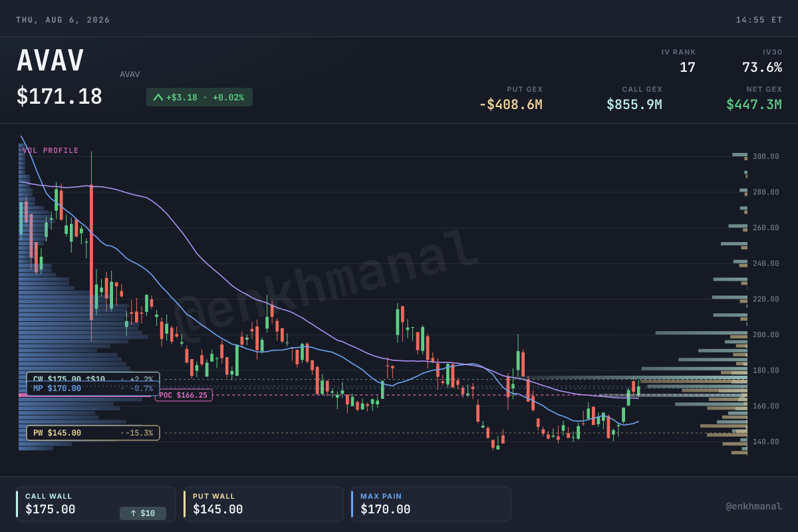Click the 160.00 price axis label
Image resolution: width=798 pixels, height=532 pixels.
click(766, 406)
